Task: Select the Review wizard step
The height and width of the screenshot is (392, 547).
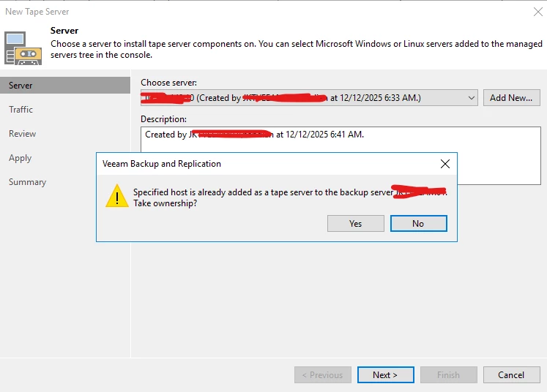Action: pyautogui.click(x=22, y=134)
